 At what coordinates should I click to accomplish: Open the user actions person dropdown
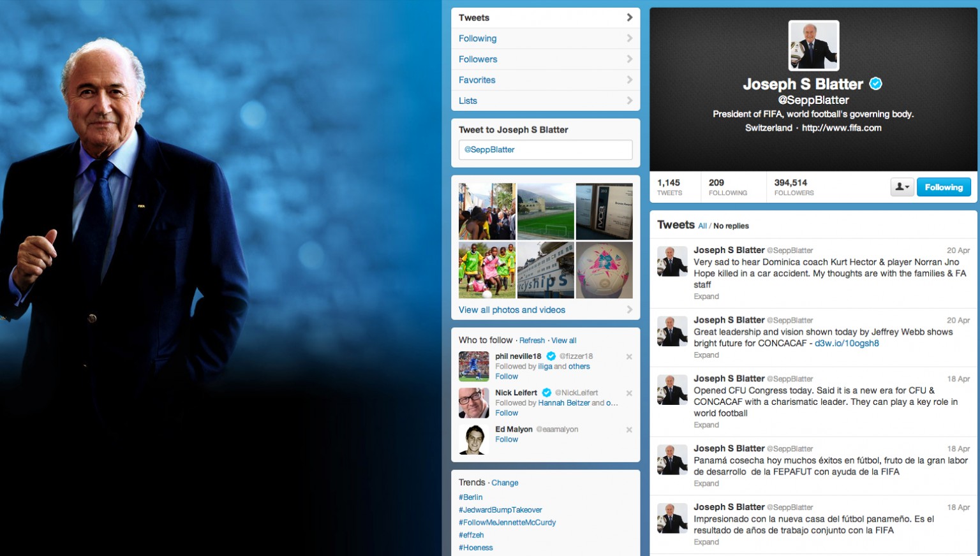[x=902, y=187]
